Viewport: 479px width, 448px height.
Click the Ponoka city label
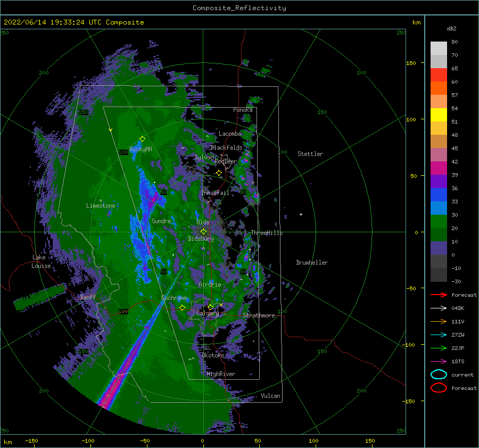[x=243, y=110]
